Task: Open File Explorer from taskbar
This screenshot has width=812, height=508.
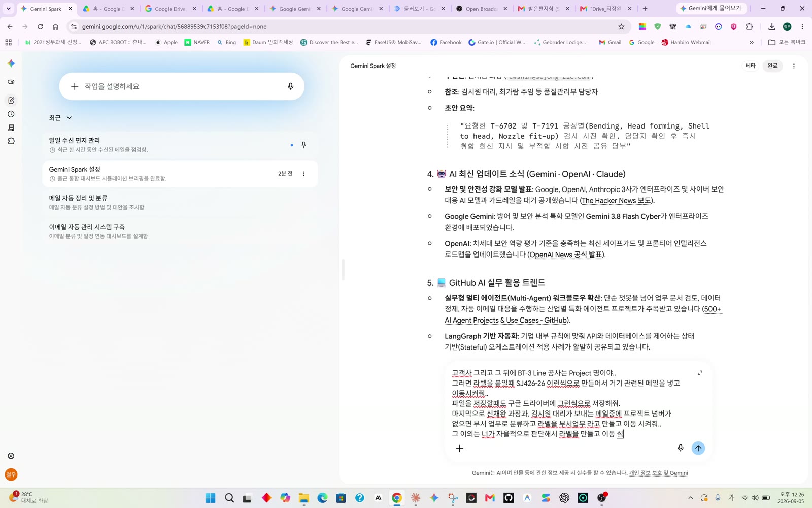Action: pyautogui.click(x=303, y=498)
